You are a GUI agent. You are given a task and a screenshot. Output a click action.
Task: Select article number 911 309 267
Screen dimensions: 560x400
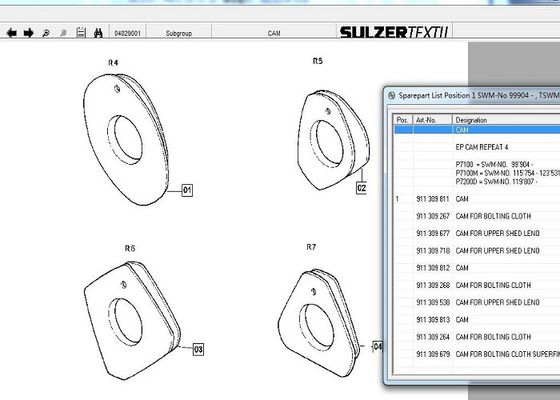(x=433, y=216)
